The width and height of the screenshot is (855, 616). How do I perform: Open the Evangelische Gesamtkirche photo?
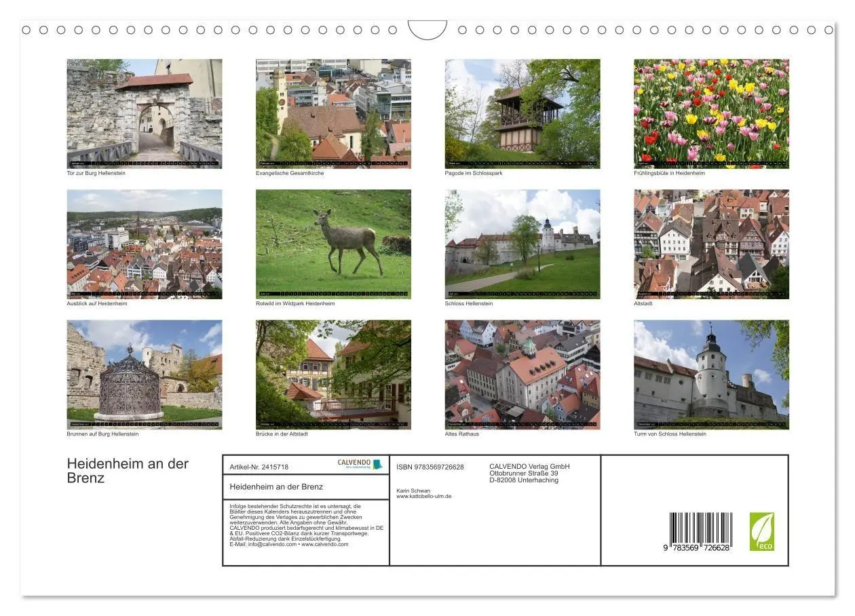click(333, 113)
